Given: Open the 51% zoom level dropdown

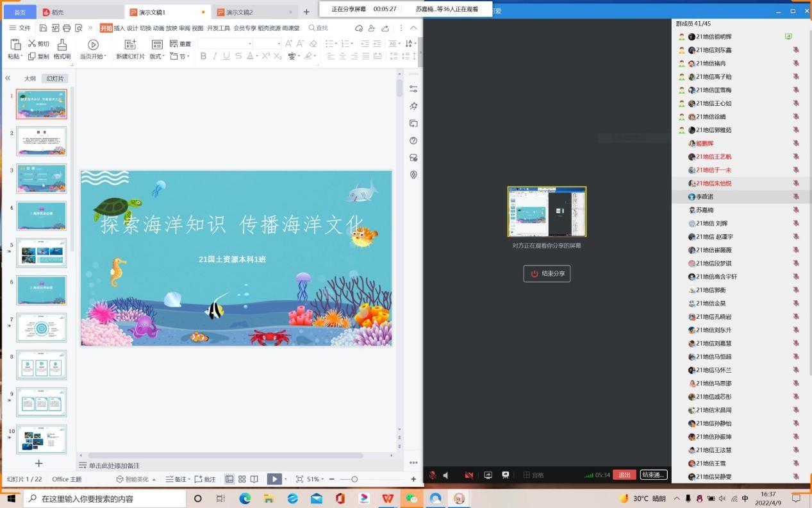Looking at the screenshot, I should pyautogui.click(x=317, y=479).
